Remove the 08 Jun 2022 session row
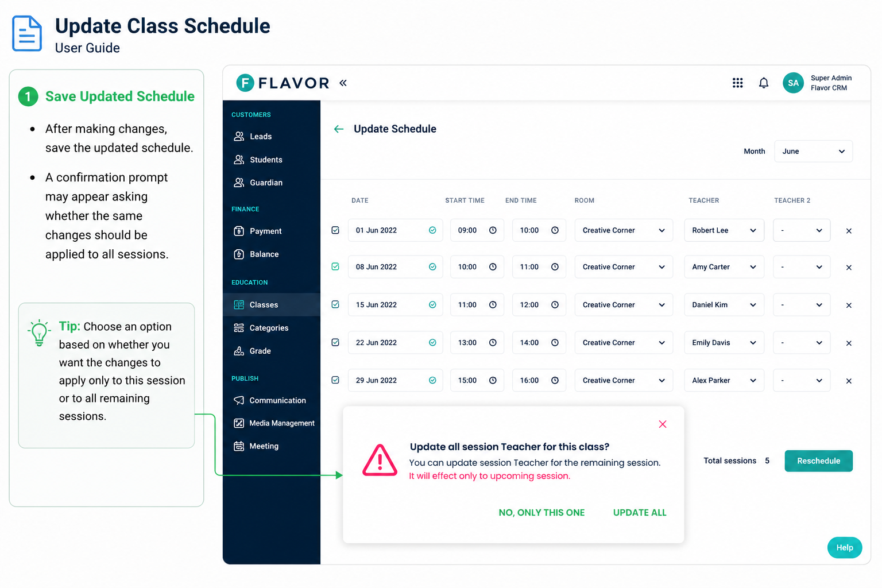Viewport: 882px width, 588px height. coord(849,268)
